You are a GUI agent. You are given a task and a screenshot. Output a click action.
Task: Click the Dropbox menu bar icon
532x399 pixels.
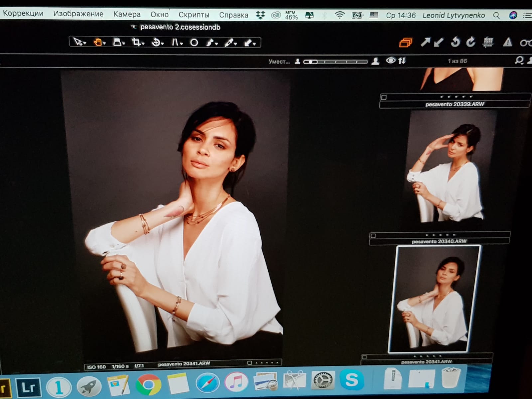(x=260, y=15)
